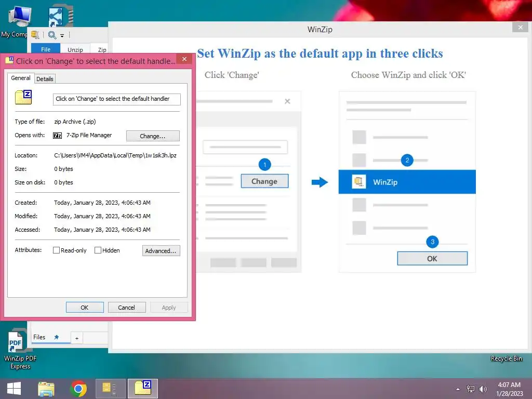
Task: Open File Explorer from taskbar
Action: pos(46,389)
